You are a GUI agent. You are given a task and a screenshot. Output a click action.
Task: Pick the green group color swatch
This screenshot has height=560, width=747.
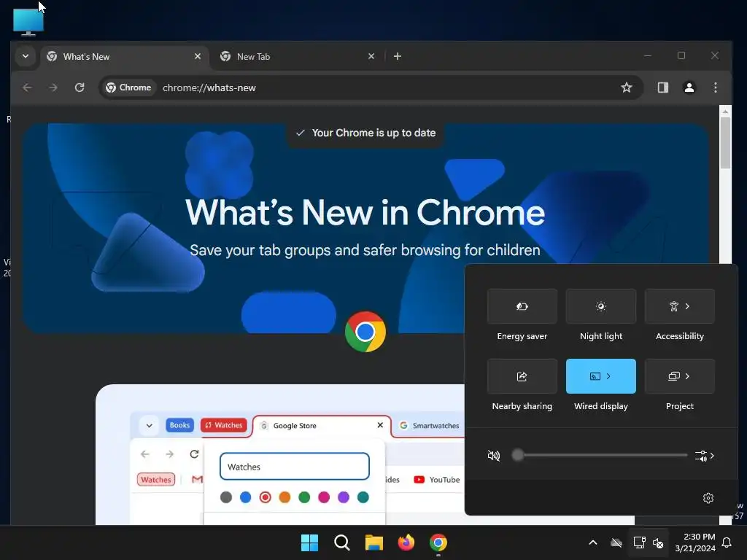coord(304,497)
